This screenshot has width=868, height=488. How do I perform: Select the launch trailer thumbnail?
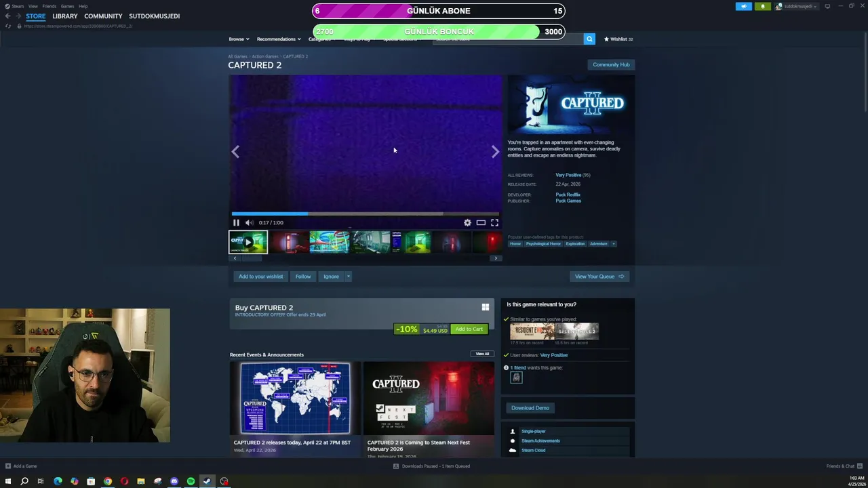point(248,242)
